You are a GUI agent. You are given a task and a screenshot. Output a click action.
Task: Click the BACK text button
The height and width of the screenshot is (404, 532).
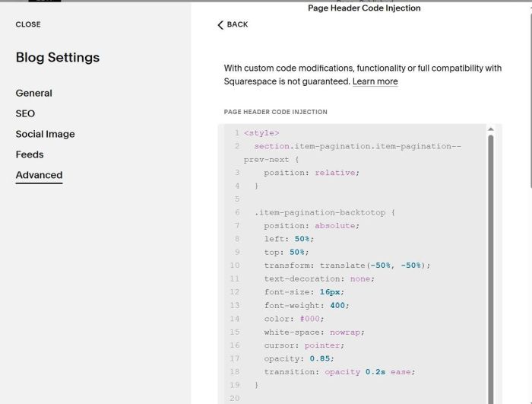[x=237, y=24]
